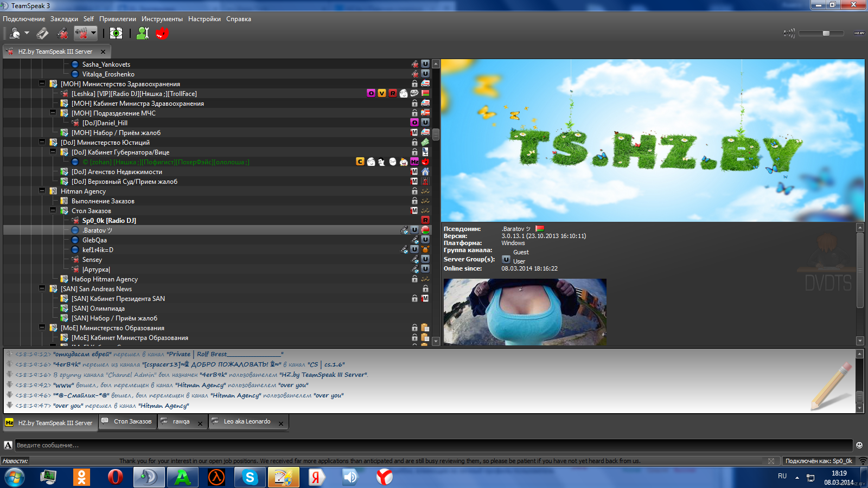Open the Привилегии menu
868x488 pixels.
tap(118, 19)
